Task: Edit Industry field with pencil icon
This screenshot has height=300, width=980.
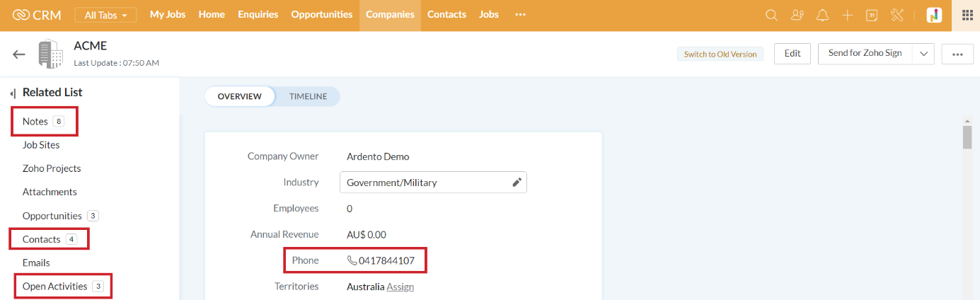Action: tap(517, 183)
